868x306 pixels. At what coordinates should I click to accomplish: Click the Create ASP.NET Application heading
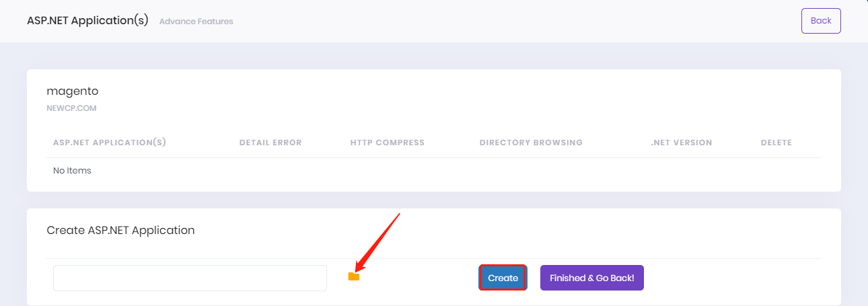coord(120,230)
